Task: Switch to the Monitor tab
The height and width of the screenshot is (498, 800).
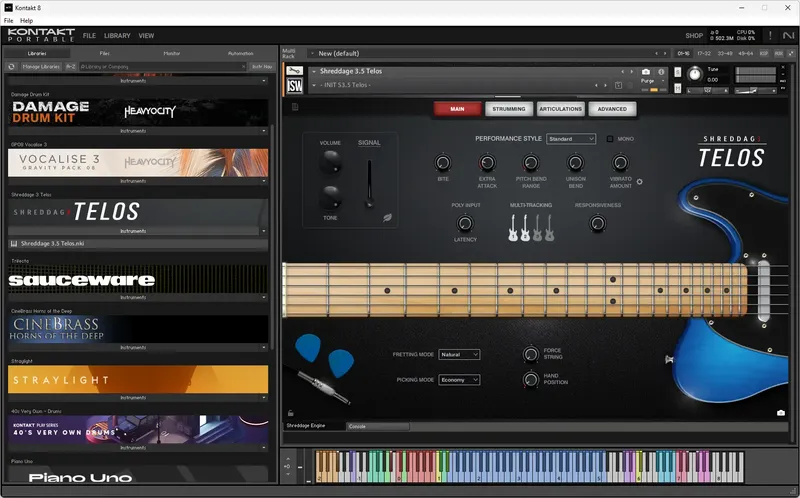Action: pyautogui.click(x=172, y=53)
